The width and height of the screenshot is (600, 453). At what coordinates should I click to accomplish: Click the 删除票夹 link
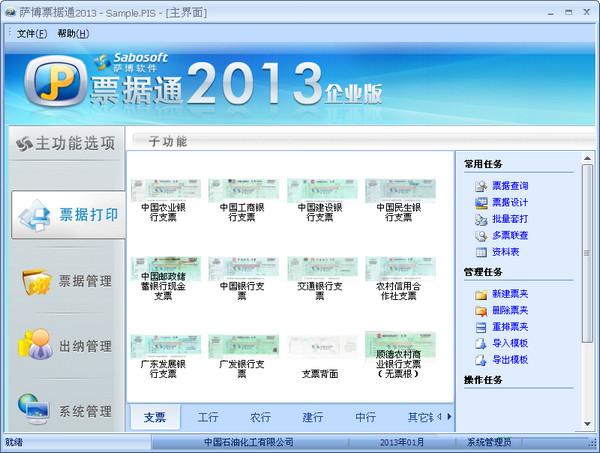510,310
